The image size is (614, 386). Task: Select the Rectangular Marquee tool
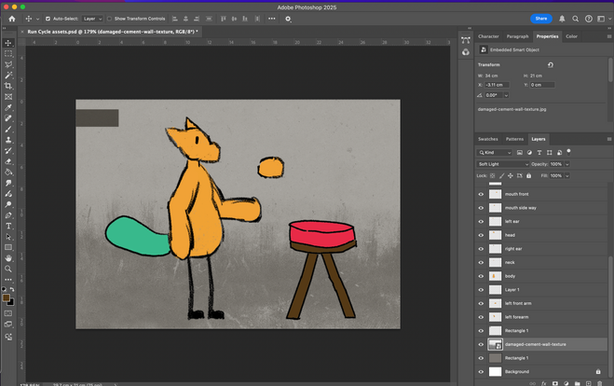[8, 54]
